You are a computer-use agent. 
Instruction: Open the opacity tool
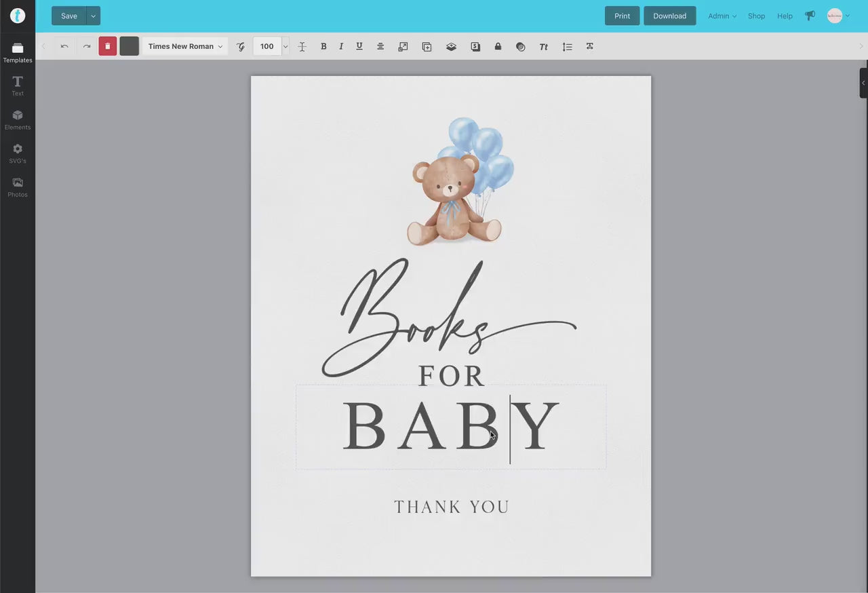pos(521,46)
